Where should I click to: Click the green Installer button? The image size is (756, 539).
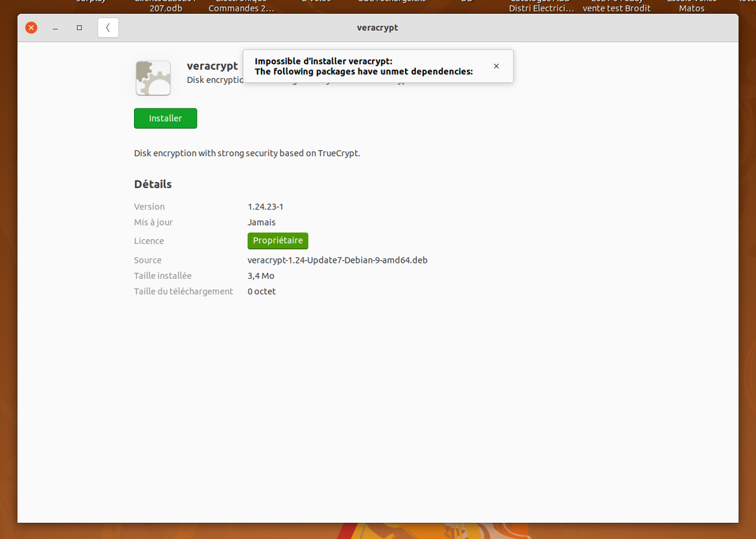165,118
